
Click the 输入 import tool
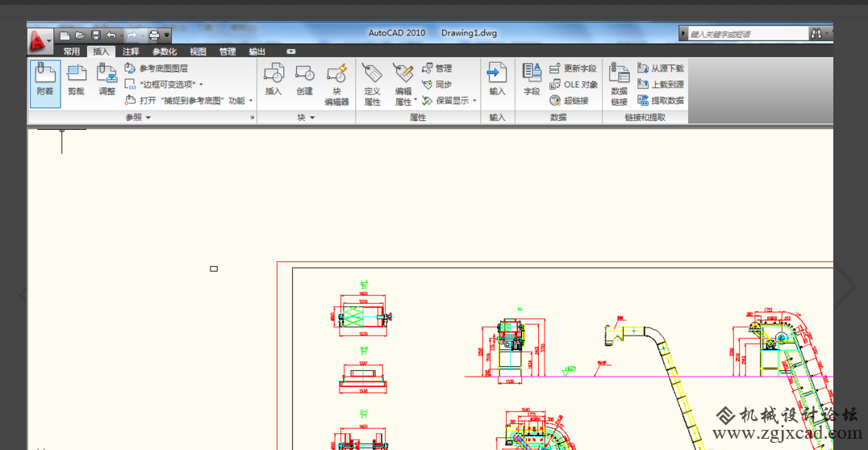coord(497,81)
